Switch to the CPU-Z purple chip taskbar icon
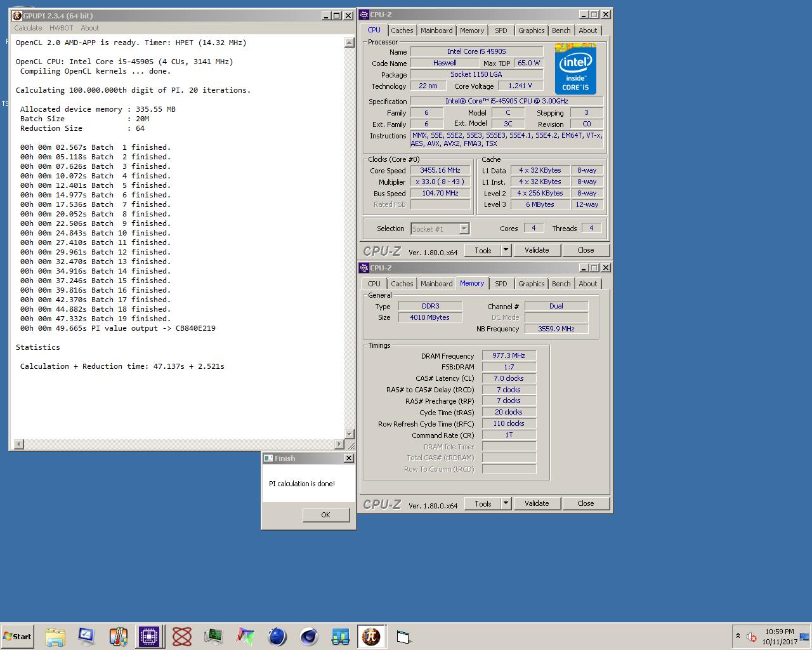This screenshot has height=650, width=812. 150,636
